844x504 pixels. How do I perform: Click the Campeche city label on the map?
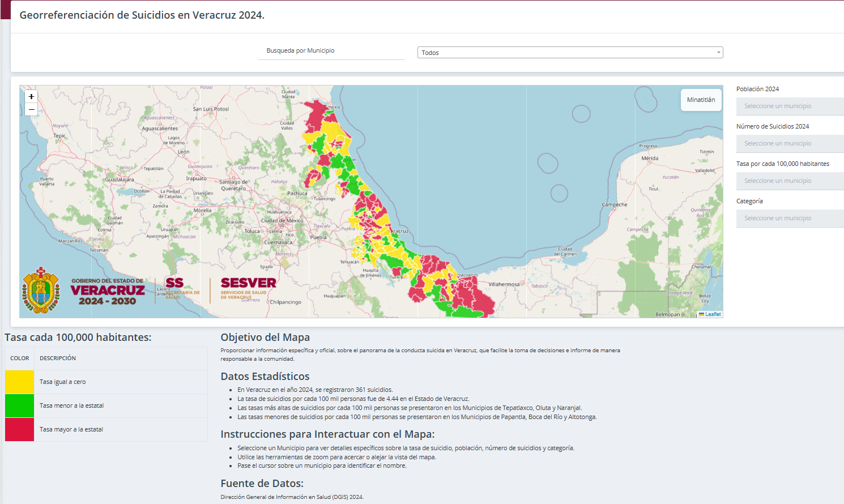point(615,205)
